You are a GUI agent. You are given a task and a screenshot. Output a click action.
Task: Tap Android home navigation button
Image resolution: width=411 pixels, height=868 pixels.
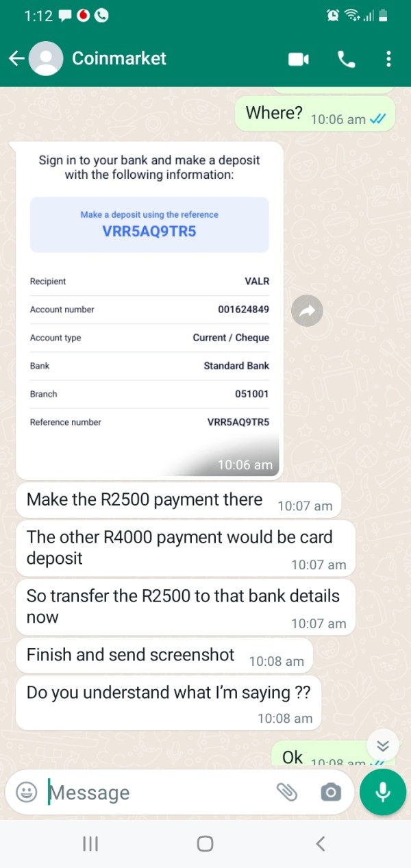click(x=205, y=844)
